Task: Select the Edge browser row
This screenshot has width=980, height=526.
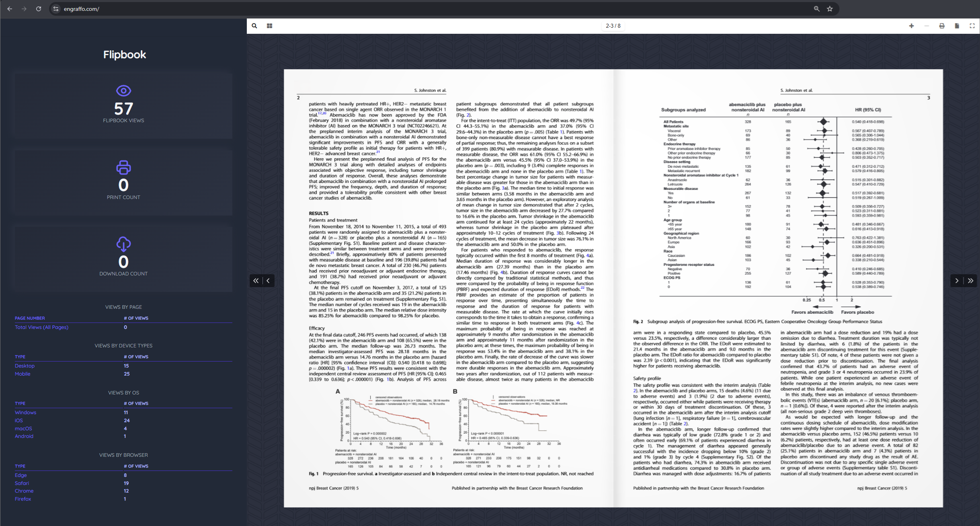Action: [x=123, y=475]
